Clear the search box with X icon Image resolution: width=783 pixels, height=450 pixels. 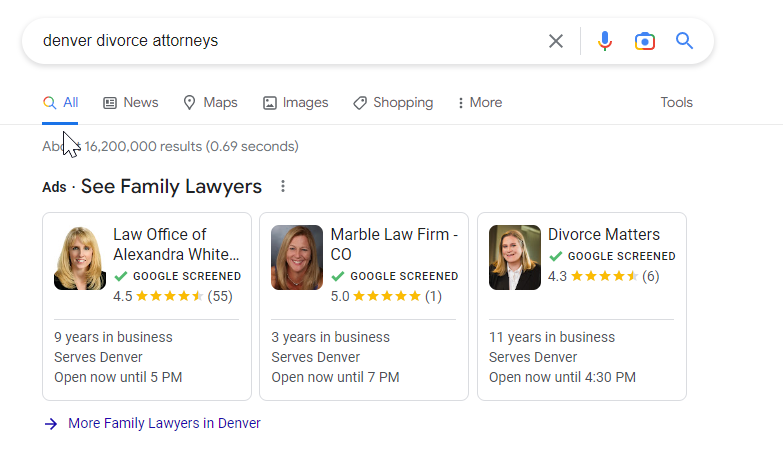(x=556, y=41)
